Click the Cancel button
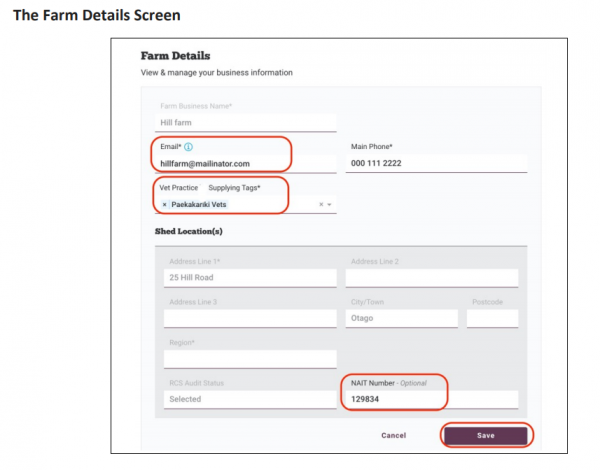The width and height of the screenshot is (600, 470). pyautogui.click(x=394, y=435)
